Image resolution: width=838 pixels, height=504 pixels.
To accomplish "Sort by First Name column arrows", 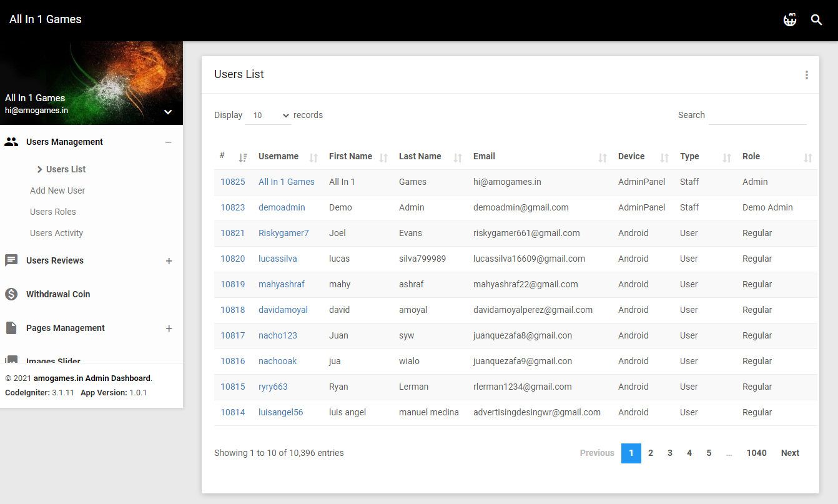I will tap(383, 157).
